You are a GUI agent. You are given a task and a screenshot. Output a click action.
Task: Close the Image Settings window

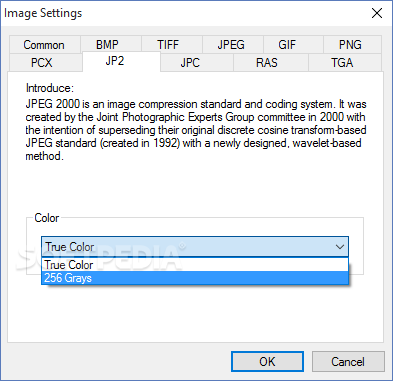377,13
